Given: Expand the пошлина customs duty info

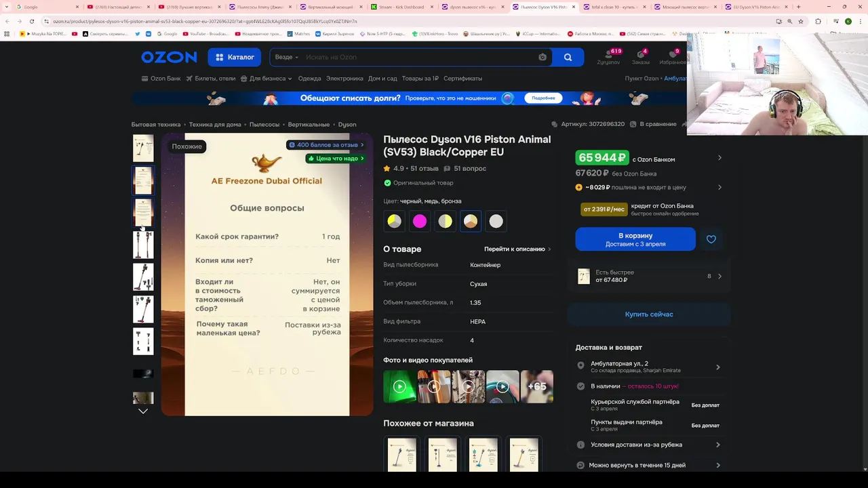Looking at the screenshot, I should click(719, 188).
